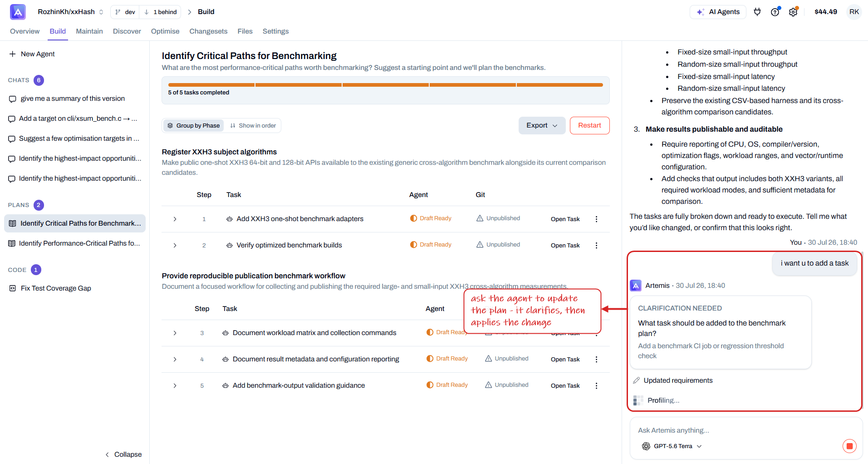The image size is (868, 464).
Task: Expand step 3 Document workload matrix row
Action: [x=175, y=333]
